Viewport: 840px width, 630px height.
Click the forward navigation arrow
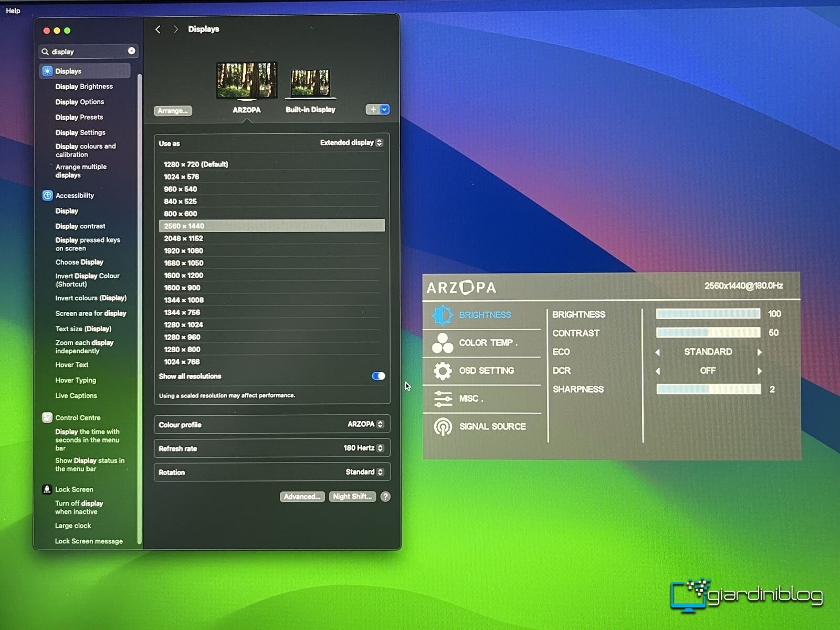(176, 29)
